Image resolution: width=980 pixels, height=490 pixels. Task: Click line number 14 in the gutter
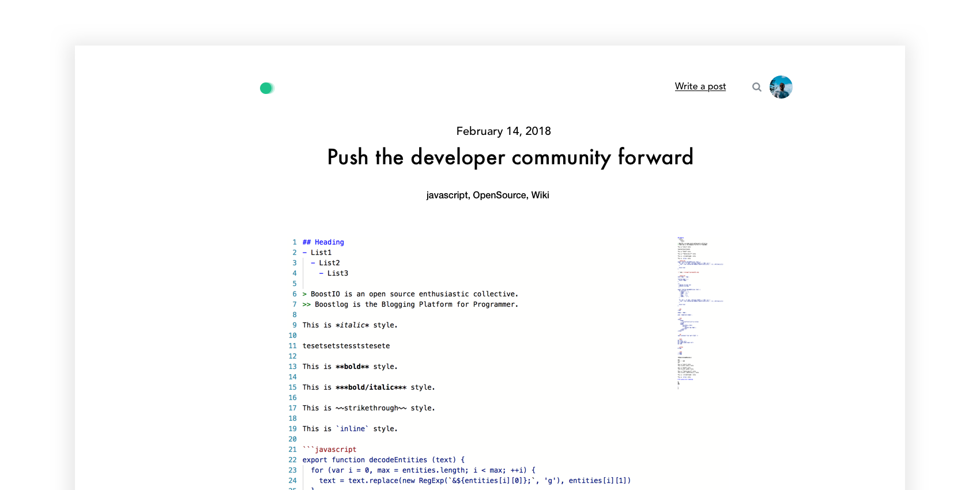(x=292, y=377)
